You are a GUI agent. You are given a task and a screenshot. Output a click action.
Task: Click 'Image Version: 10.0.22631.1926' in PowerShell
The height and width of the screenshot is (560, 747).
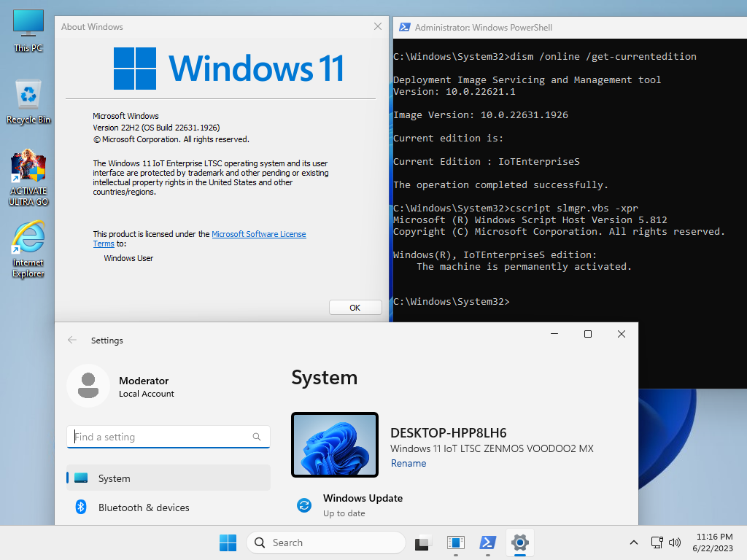(481, 114)
